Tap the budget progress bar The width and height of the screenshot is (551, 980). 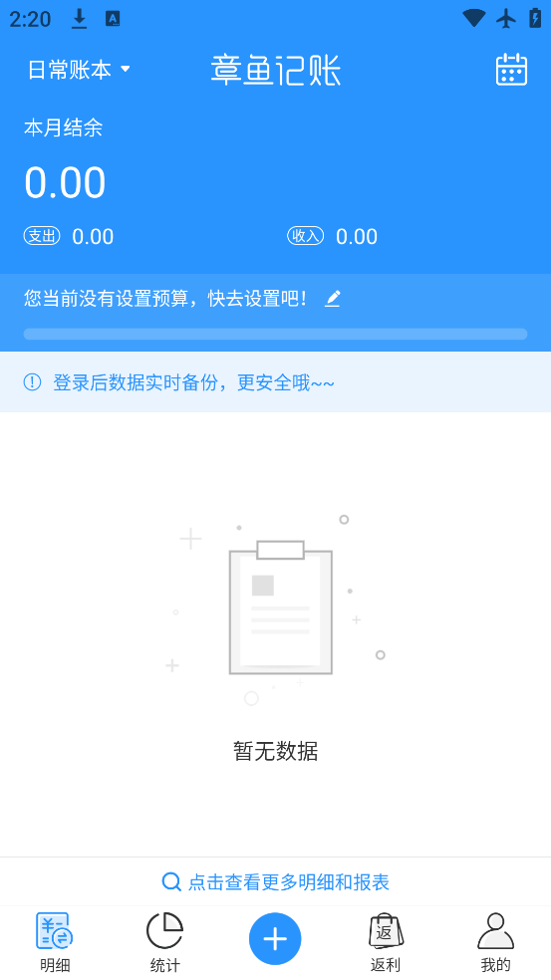(275, 334)
